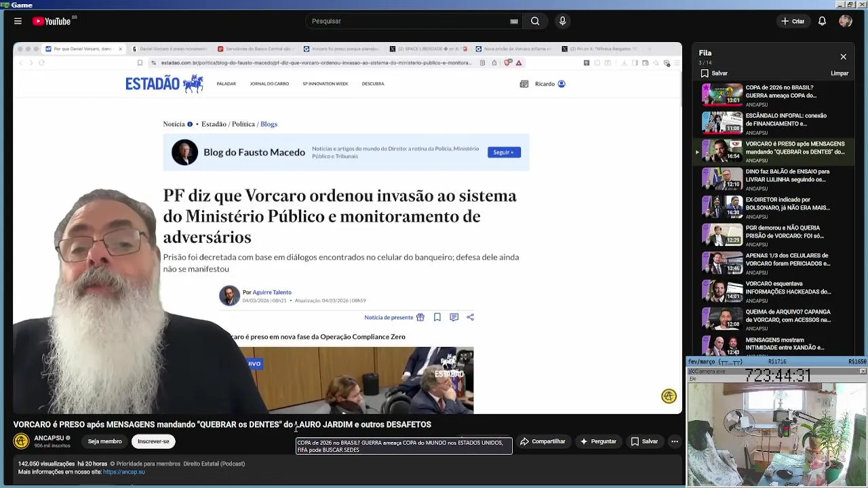Open the on-screen keyboard icon in search
Viewport: 868px width, 488px height.
tap(514, 21)
